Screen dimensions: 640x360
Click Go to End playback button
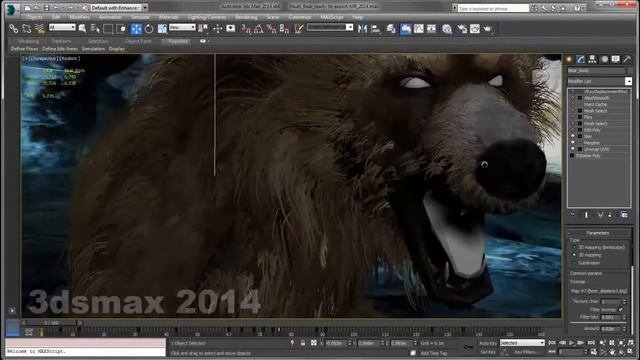[x=591, y=343]
